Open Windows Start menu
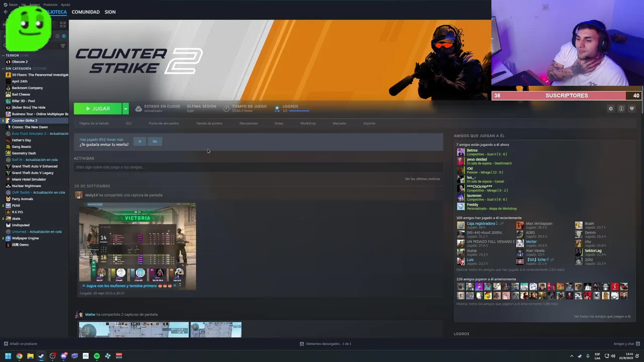This screenshot has height=362, width=644. tap(8, 356)
